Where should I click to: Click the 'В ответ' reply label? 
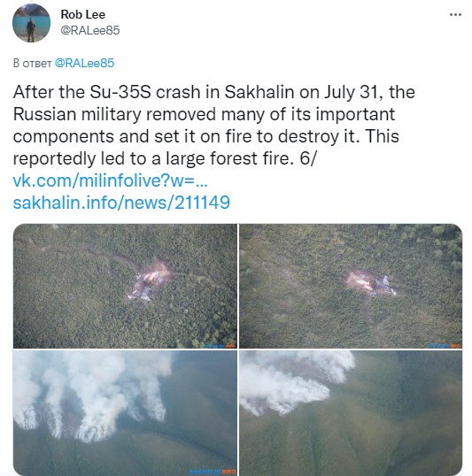click(x=32, y=63)
